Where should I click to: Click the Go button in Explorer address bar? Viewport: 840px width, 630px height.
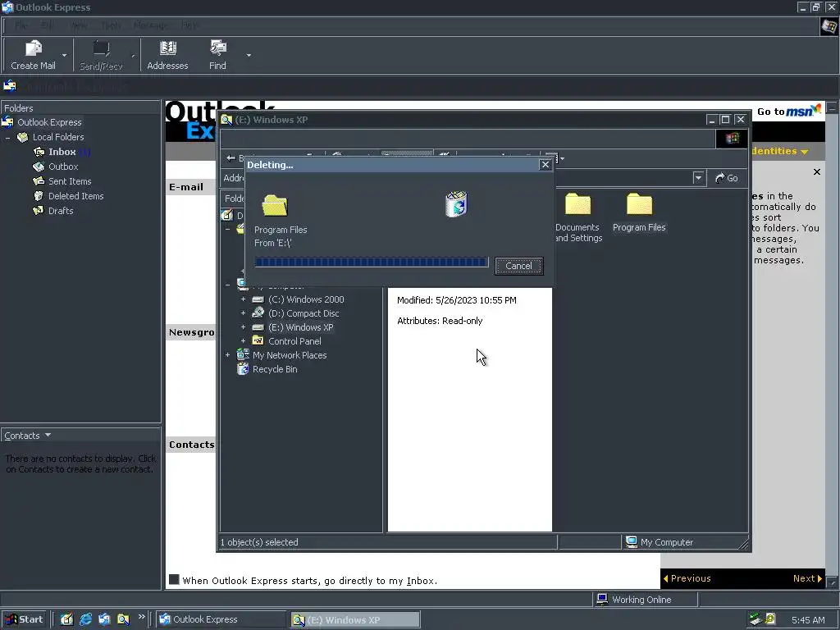(x=727, y=178)
